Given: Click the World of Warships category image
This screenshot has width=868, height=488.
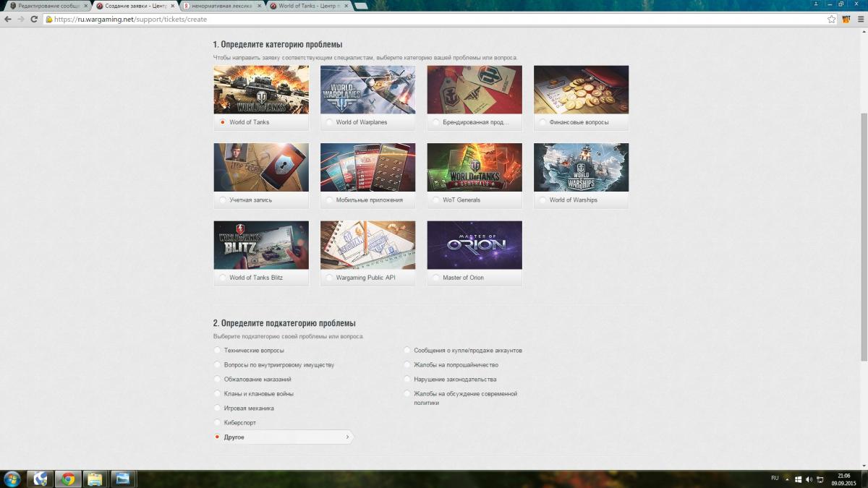Looking at the screenshot, I should click(581, 167).
